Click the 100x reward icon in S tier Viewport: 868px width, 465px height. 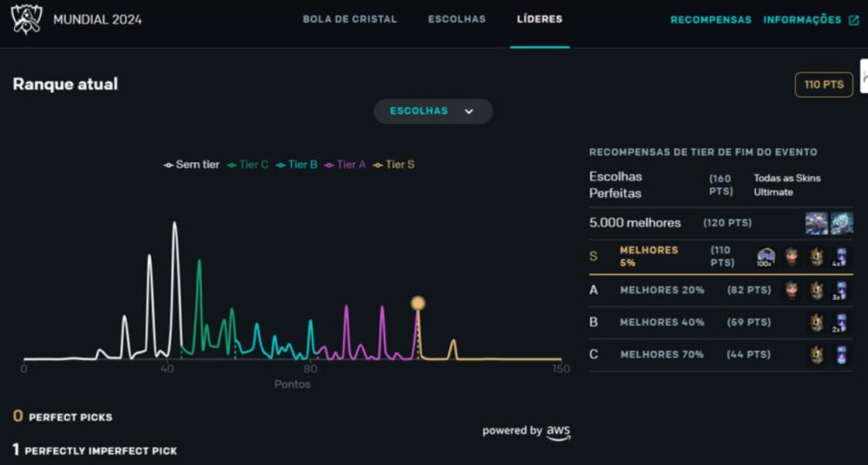click(x=766, y=257)
